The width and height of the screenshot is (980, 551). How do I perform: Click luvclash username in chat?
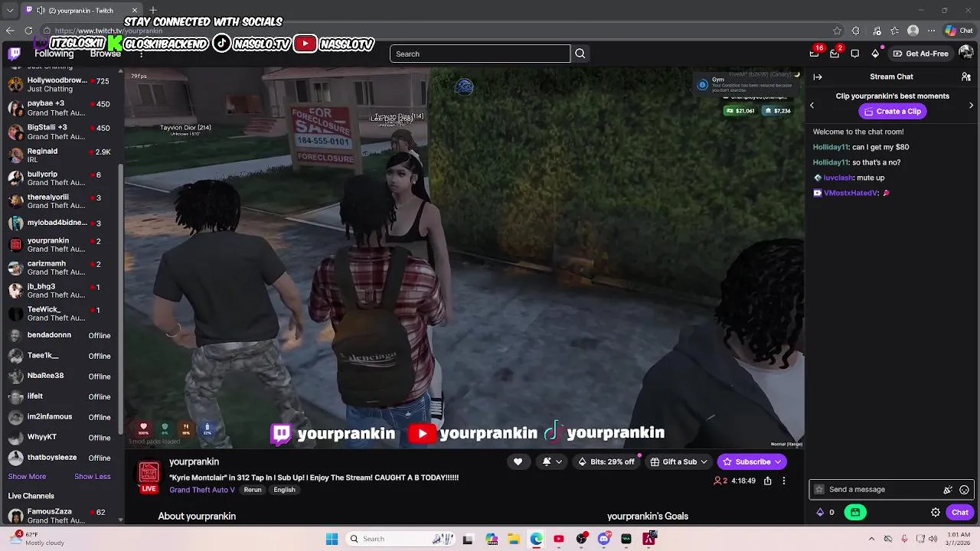point(838,178)
